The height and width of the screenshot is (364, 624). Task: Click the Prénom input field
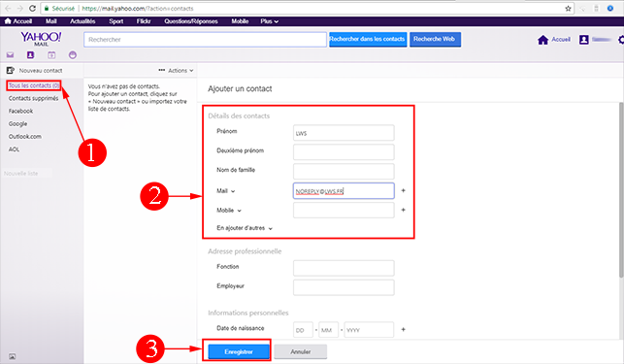[x=344, y=133]
